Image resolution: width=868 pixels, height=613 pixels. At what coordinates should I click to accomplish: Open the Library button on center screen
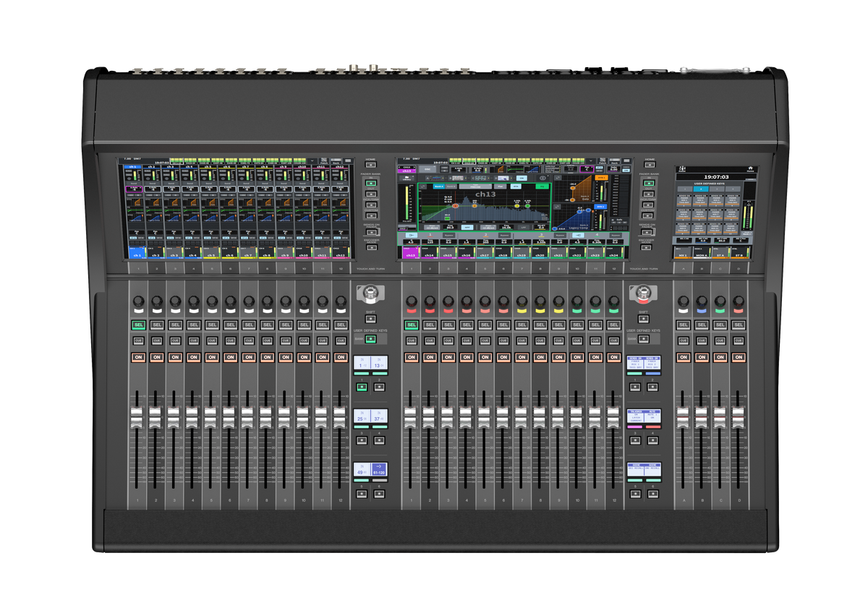(407, 179)
